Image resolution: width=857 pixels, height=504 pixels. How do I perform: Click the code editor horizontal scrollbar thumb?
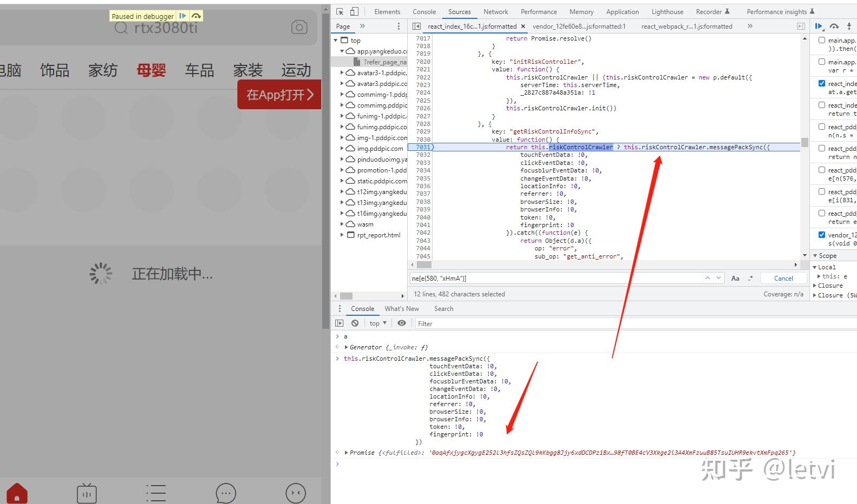[424, 265]
